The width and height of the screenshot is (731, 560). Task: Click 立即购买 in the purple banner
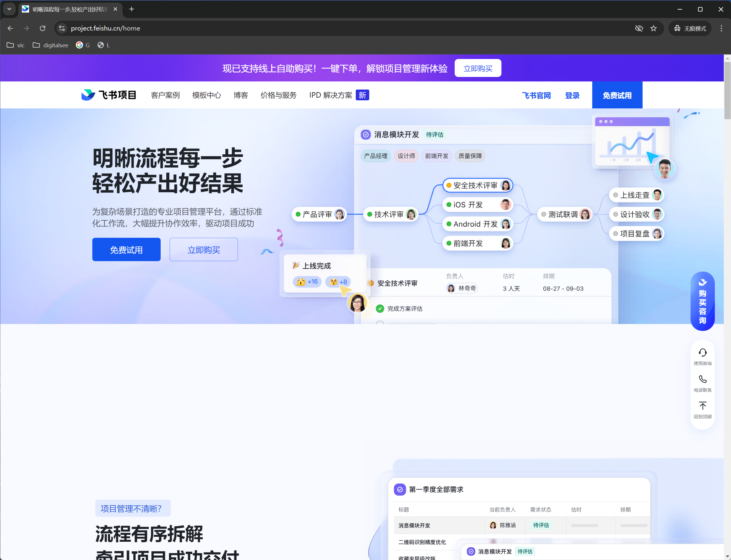[x=478, y=68]
